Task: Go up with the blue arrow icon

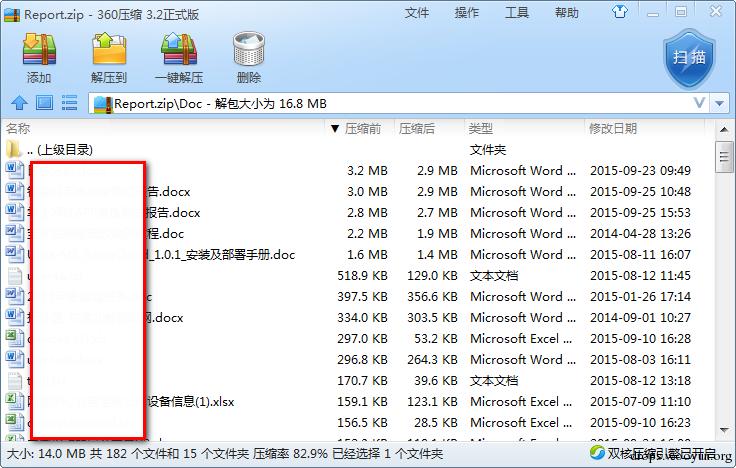Action: click(x=19, y=103)
